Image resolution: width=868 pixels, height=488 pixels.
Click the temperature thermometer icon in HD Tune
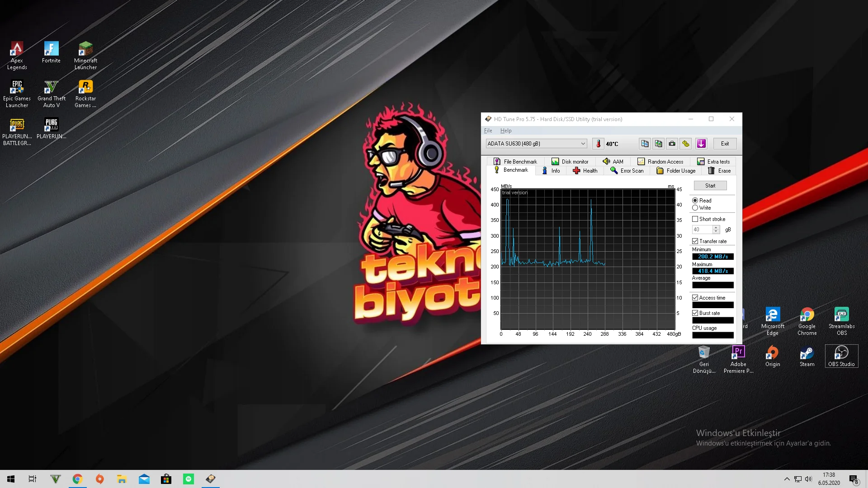(598, 144)
